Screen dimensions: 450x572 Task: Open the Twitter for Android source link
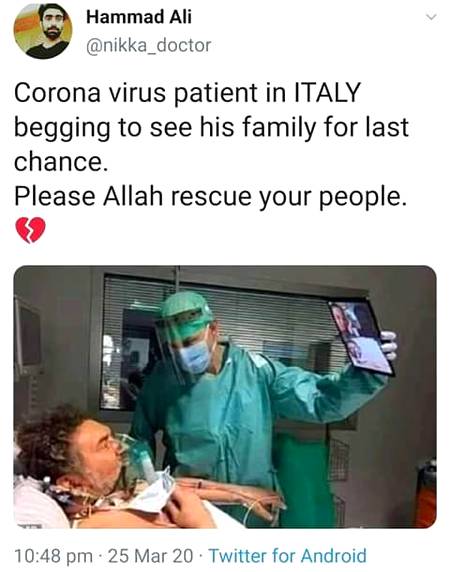pyautogui.click(x=288, y=556)
